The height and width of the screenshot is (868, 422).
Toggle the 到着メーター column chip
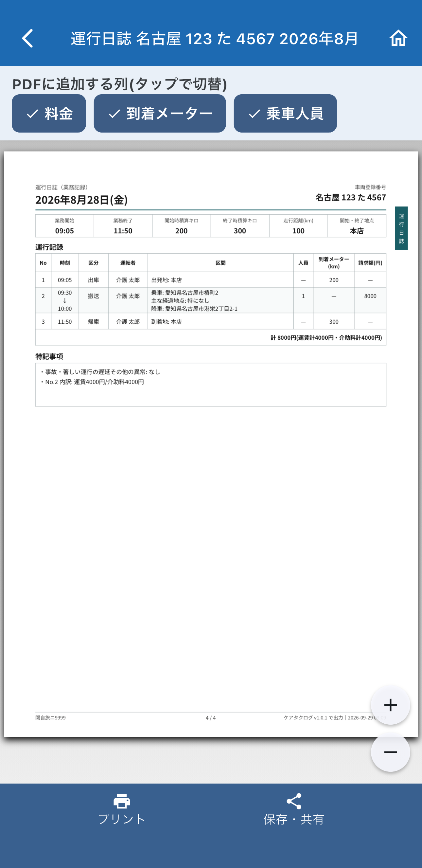160,114
